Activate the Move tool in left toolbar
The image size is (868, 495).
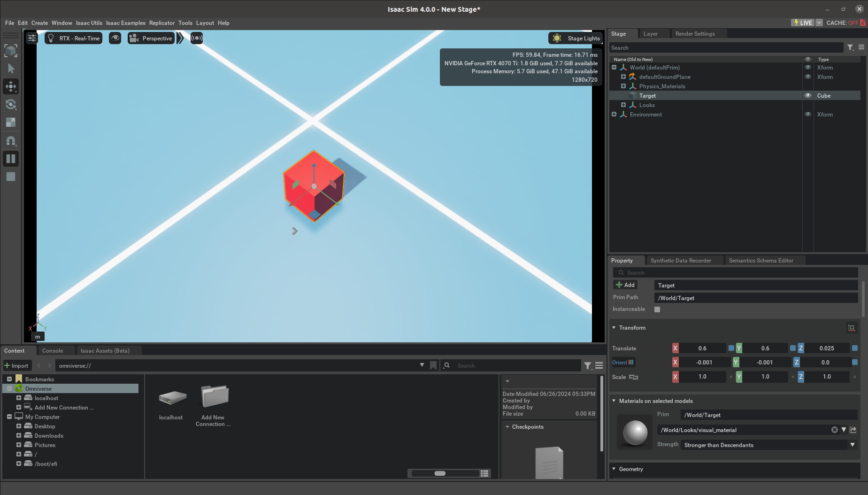[x=11, y=86]
